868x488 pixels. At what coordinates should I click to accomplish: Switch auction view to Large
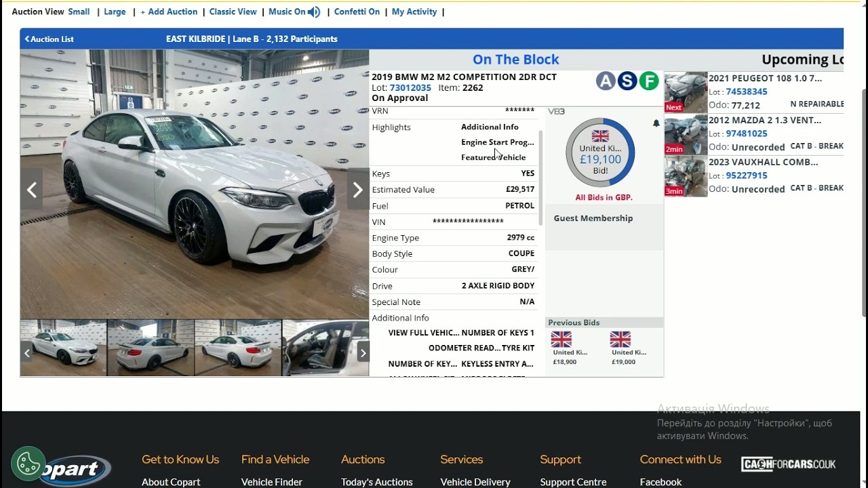tap(115, 12)
